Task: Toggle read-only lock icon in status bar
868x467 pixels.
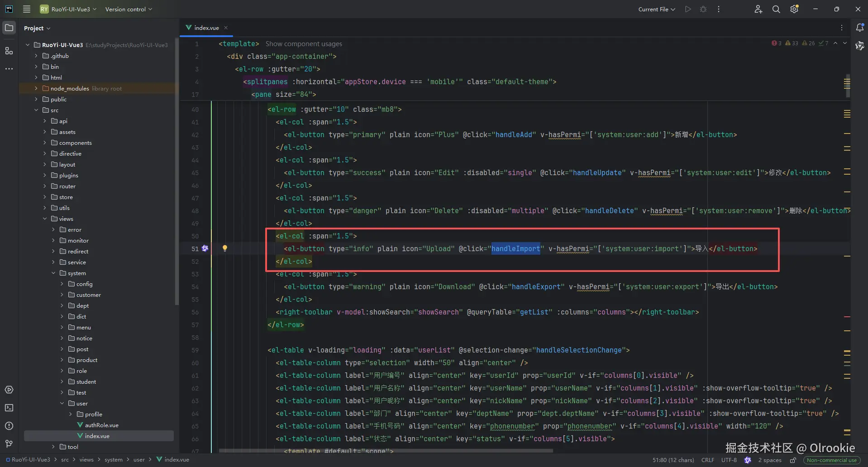Action: (x=793, y=460)
